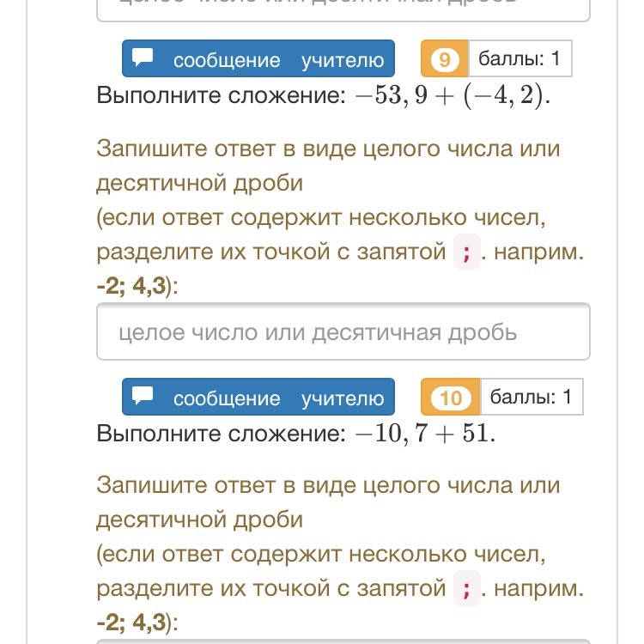
Task: Open «сообщение учителю» for the −10,7 + 51 task
Action: (258, 398)
